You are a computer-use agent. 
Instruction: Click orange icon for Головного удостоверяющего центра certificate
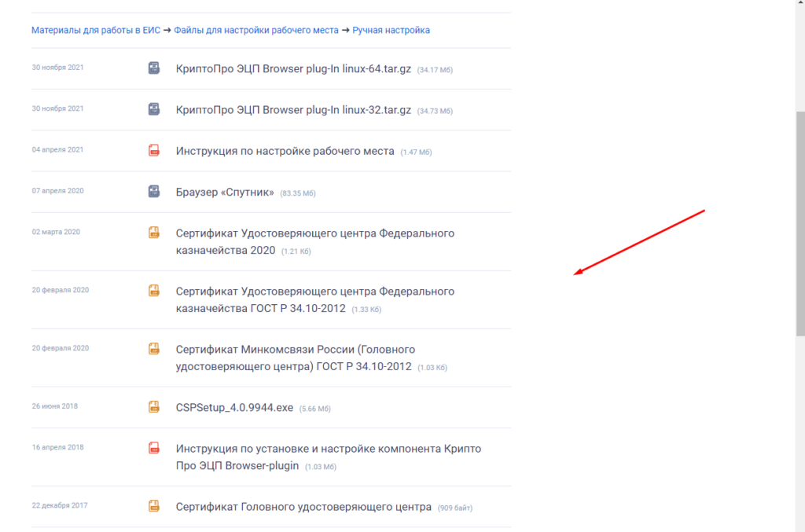[x=154, y=506]
